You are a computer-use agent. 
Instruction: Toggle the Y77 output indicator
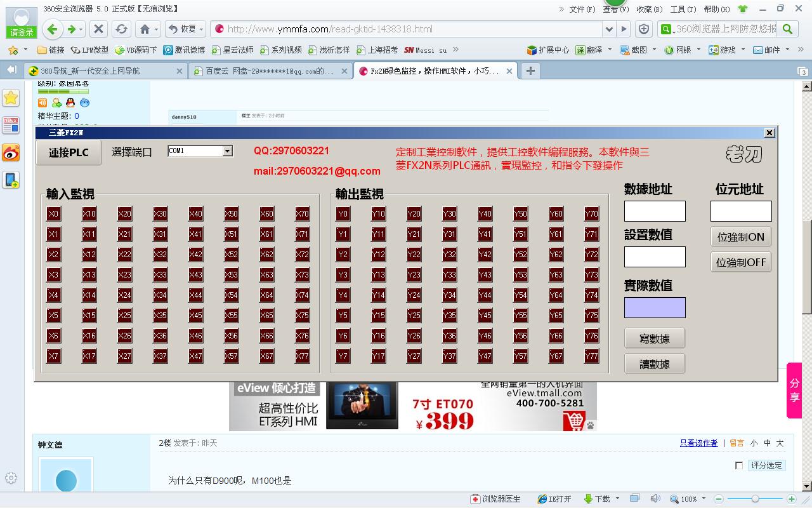click(x=592, y=356)
